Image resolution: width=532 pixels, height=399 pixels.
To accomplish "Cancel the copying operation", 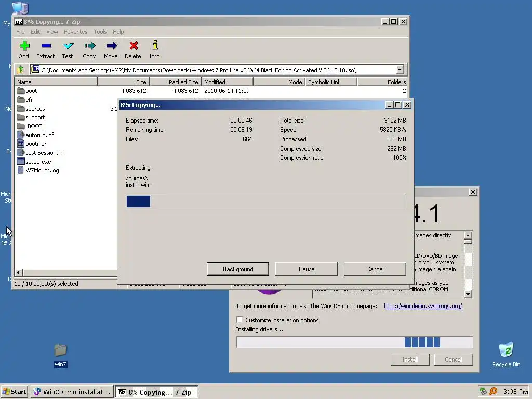I will (x=375, y=269).
